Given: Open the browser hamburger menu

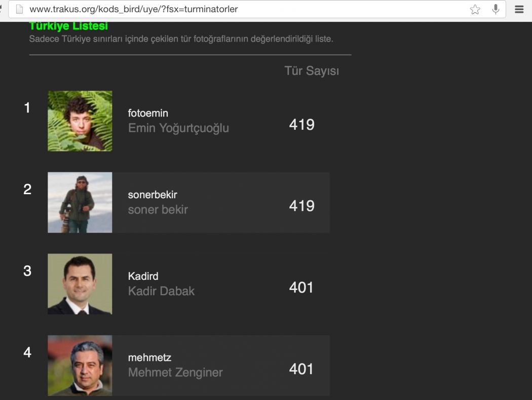Looking at the screenshot, I should [x=519, y=9].
